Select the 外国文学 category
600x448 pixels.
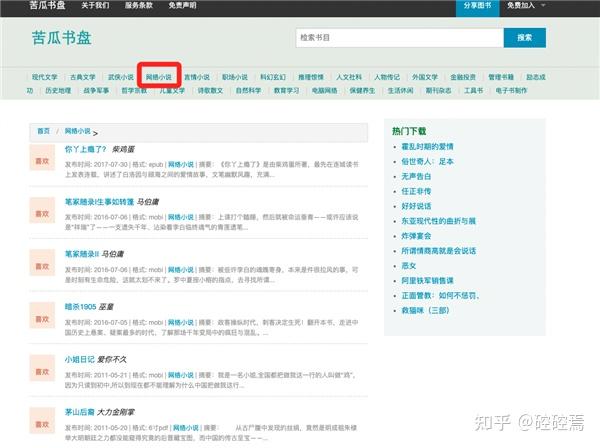click(x=425, y=77)
